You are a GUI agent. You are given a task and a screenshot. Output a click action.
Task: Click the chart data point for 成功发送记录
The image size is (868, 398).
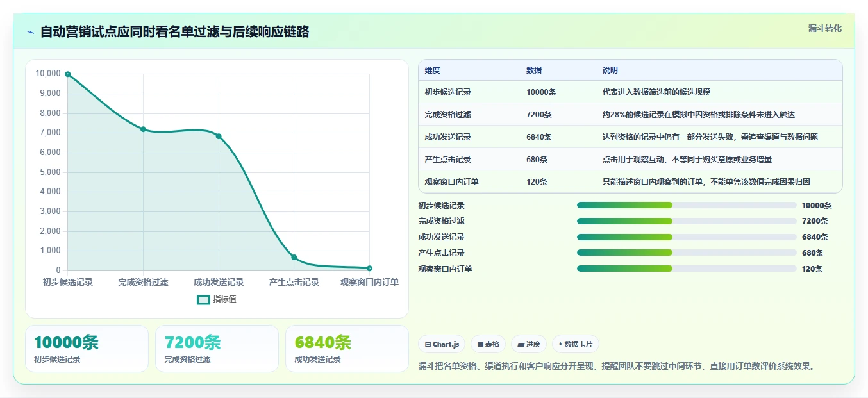point(219,137)
